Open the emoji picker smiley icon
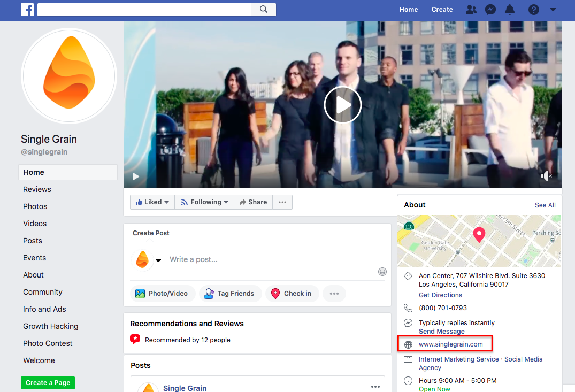575x392 pixels. 382,272
